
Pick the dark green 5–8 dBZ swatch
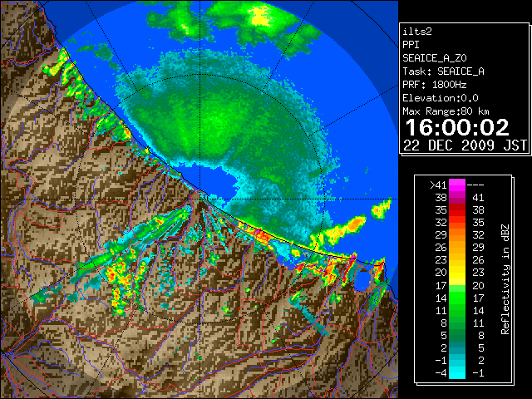[x=457, y=336]
